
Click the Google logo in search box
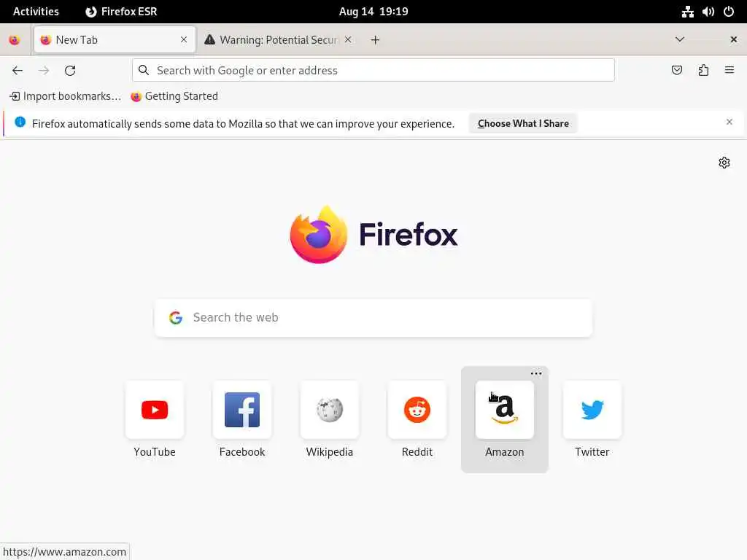(176, 318)
